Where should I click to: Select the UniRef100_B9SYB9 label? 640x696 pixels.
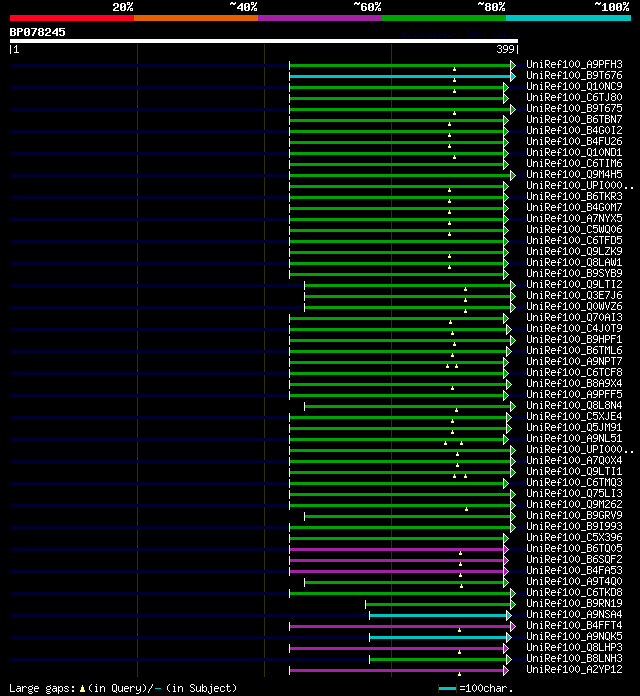[574, 273]
